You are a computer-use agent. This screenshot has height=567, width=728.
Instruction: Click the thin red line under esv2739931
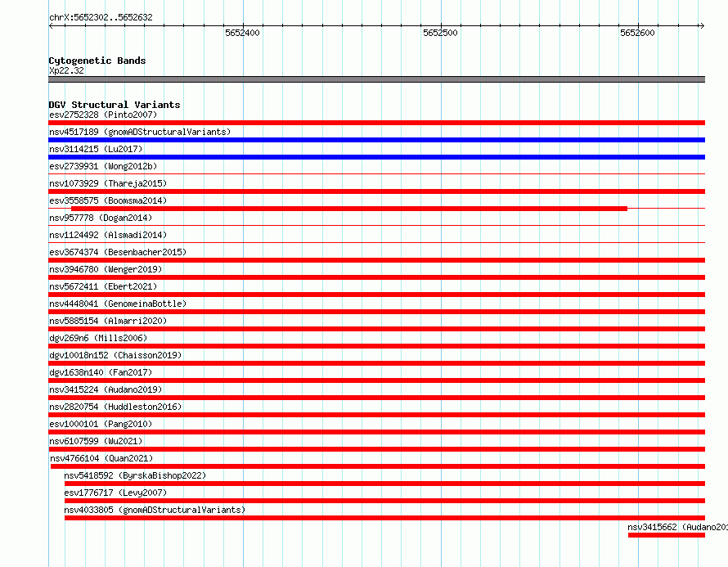coord(376,174)
